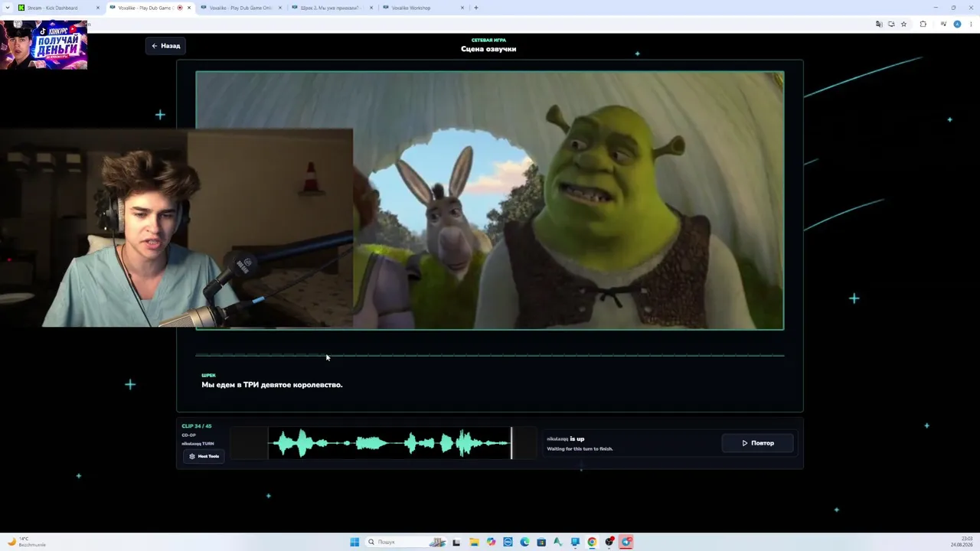980x551 pixels.
Task: Close the active Voxalike Play Dub Game tab
Action: [189, 8]
